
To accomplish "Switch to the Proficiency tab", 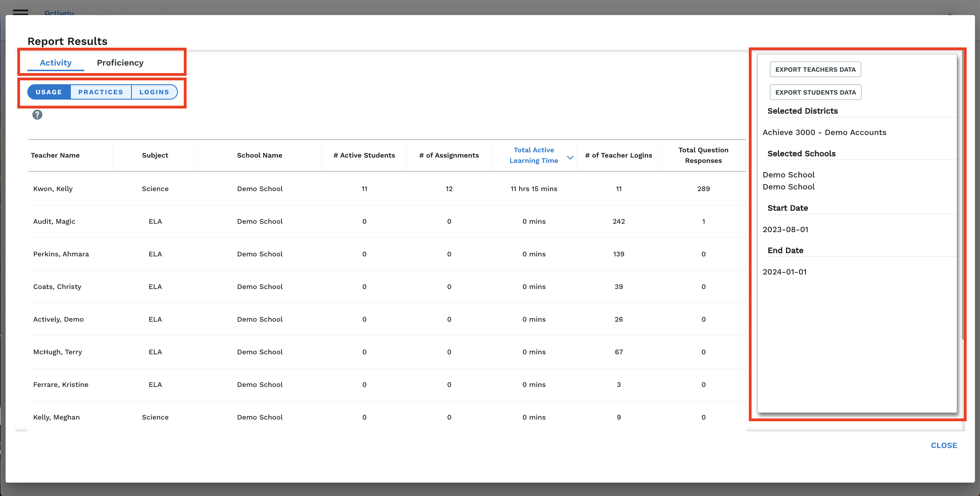I will (120, 63).
